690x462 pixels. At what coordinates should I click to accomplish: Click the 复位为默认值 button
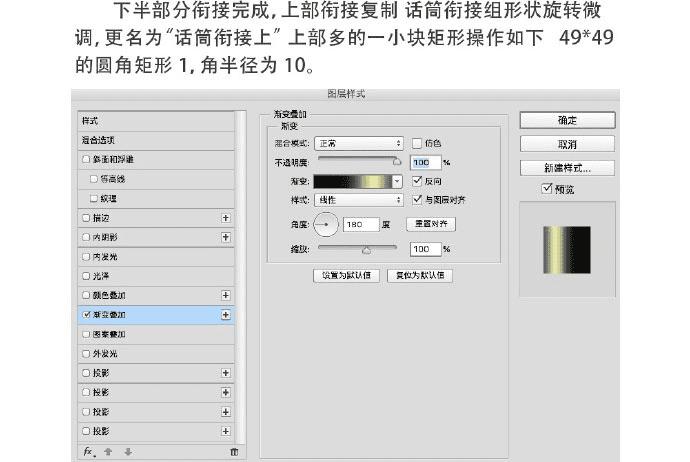click(x=420, y=275)
